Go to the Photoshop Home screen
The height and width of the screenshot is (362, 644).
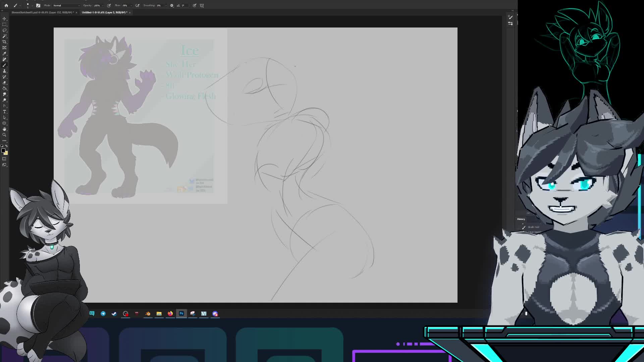6,5
